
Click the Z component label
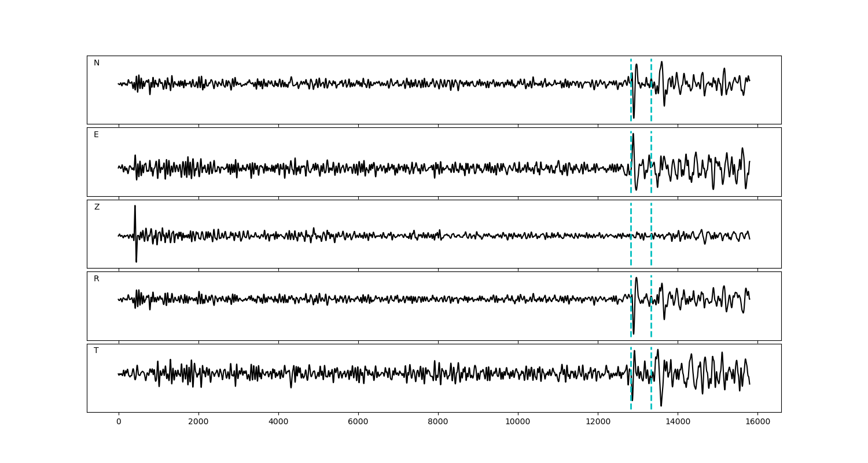point(97,207)
